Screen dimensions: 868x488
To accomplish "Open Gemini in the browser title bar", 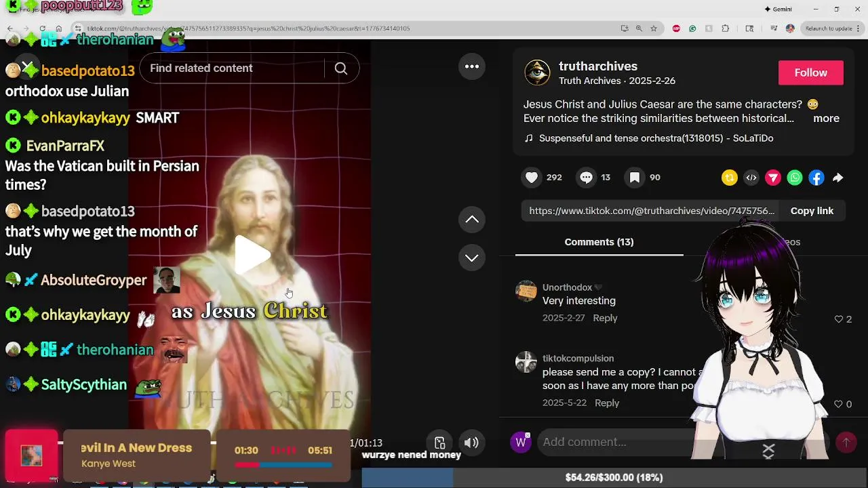I will point(778,9).
